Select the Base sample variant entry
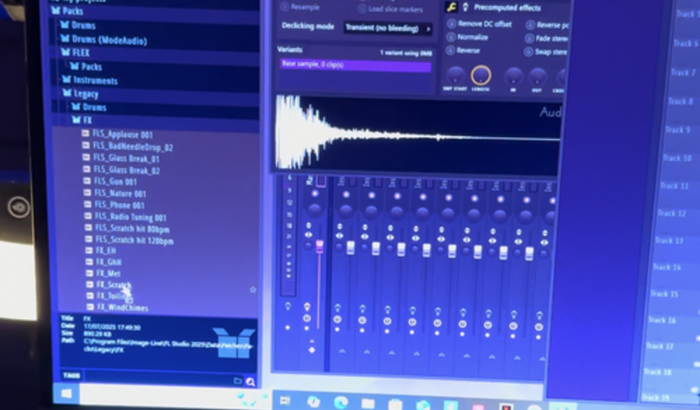The image size is (700, 410). pyautogui.click(x=355, y=65)
